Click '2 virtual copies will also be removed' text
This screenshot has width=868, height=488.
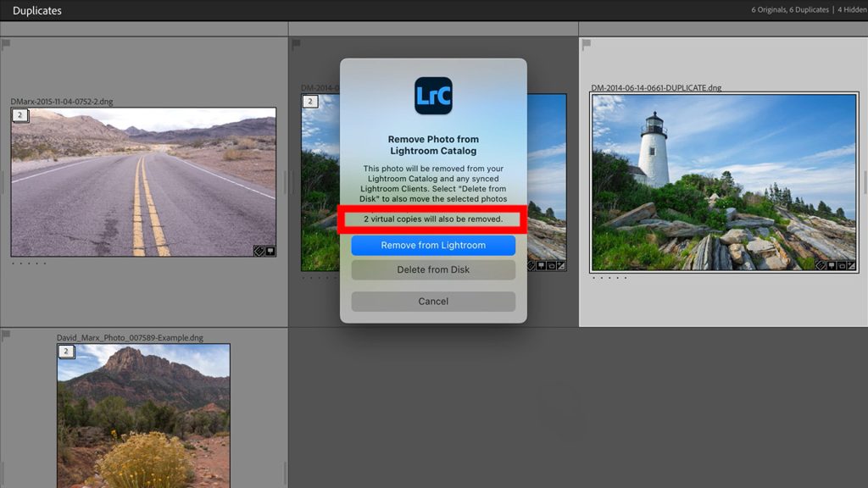coord(433,219)
